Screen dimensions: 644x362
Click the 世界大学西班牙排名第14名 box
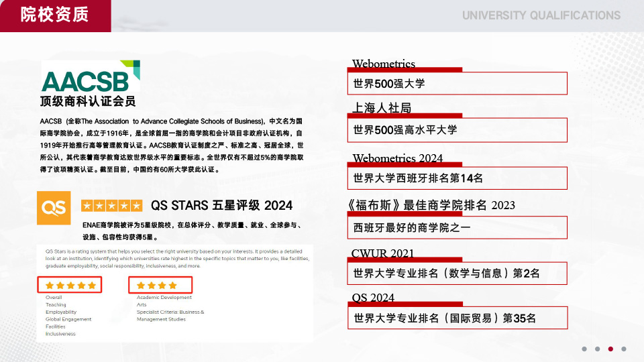pos(458,178)
